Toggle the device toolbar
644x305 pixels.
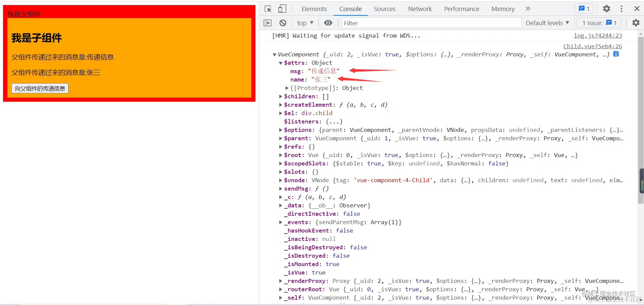tap(282, 9)
